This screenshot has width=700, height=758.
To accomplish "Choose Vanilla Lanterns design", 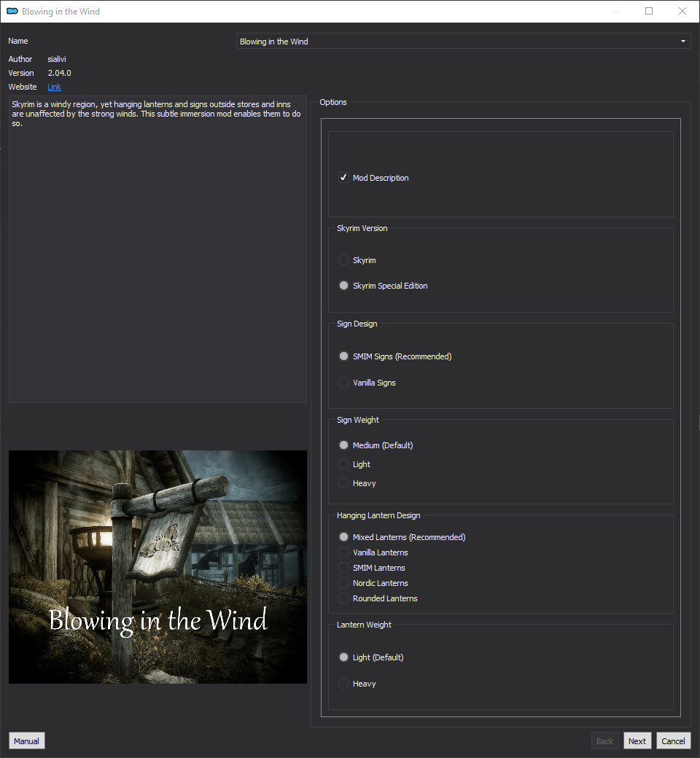I will [x=343, y=552].
